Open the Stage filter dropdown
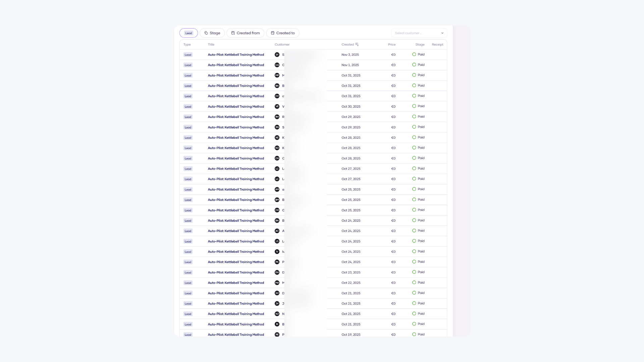 pyautogui.click(x=212, y=33)
